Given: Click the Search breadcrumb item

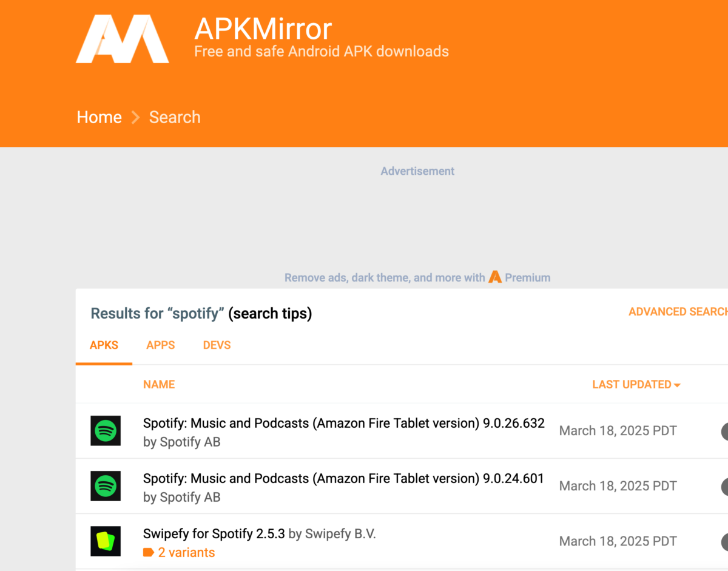Looking at the screenshot, I should click(175, 117).
